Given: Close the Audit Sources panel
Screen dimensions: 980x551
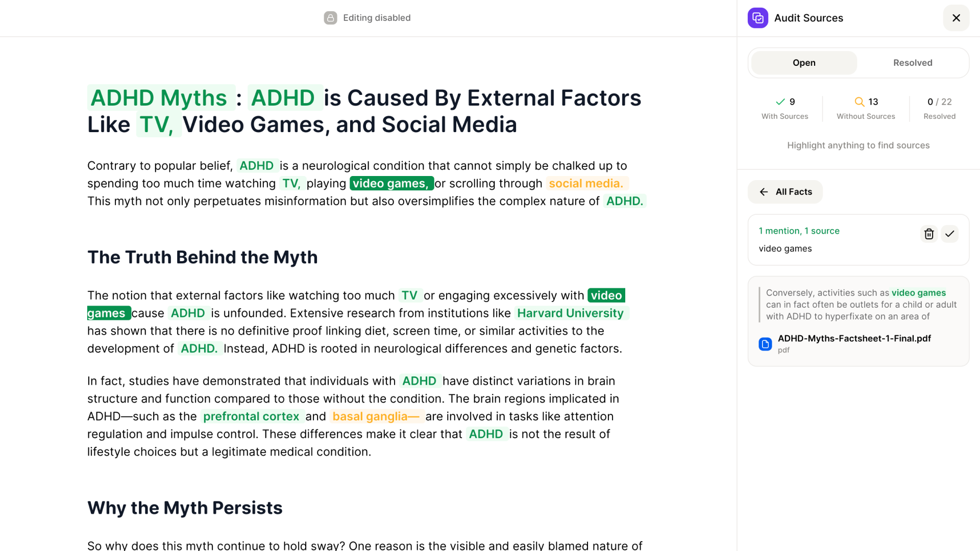Looking at the screenshot, I should point(956,18).
